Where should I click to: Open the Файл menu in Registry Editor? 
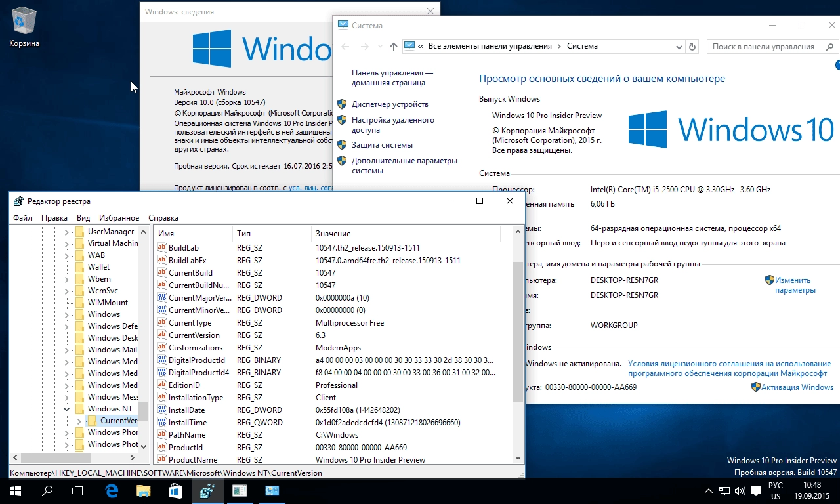click(x=22, y=218)
